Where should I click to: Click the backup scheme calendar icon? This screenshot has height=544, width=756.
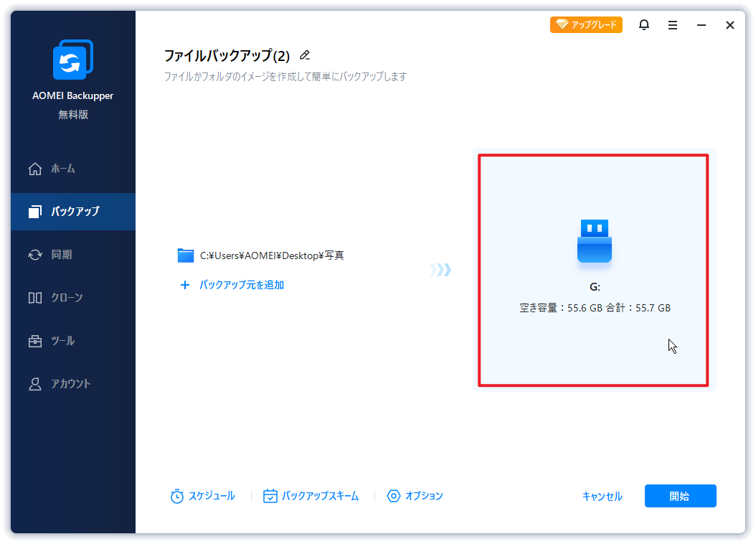tap(270, 496)
